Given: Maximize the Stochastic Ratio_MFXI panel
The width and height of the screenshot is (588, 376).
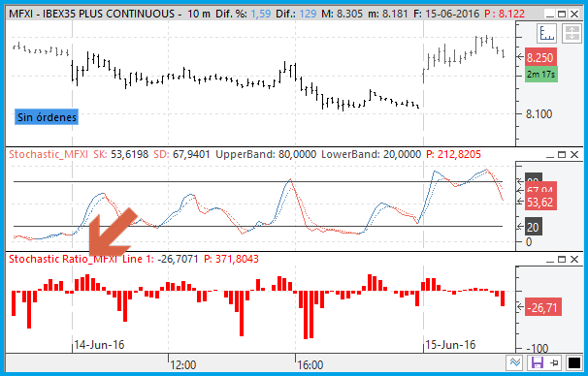Looking at the screenshot, I should pyautogui.click(x=562, y=260).
